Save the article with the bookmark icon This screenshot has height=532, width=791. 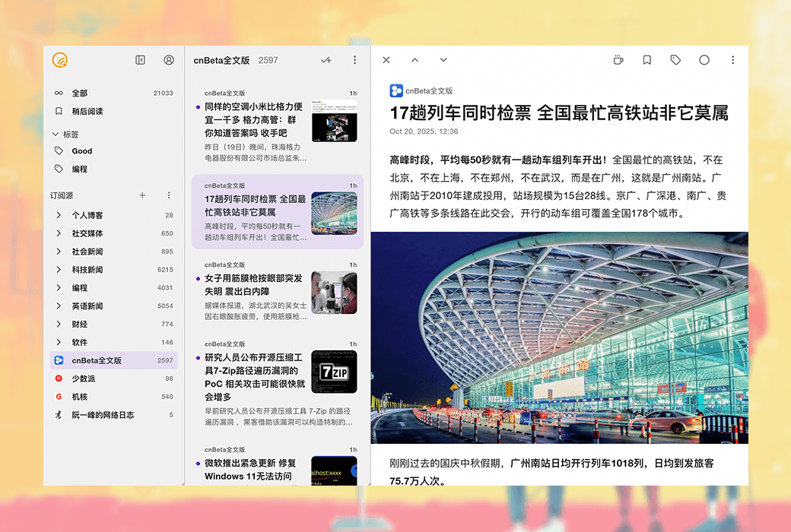pyautogui.click(x=646, y=60)
